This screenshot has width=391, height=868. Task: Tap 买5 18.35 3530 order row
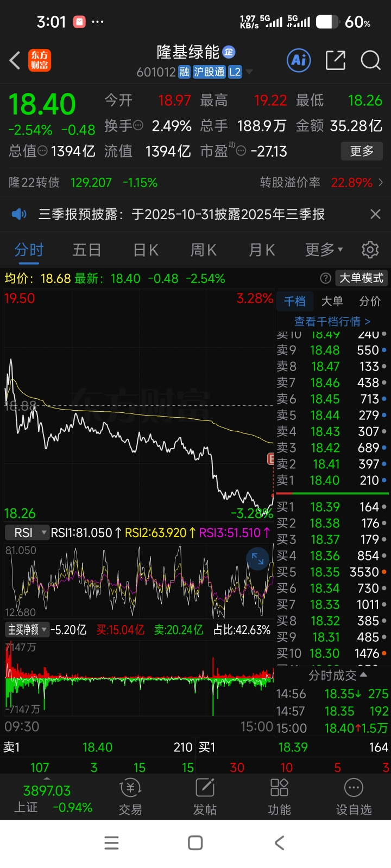[332, 572]
